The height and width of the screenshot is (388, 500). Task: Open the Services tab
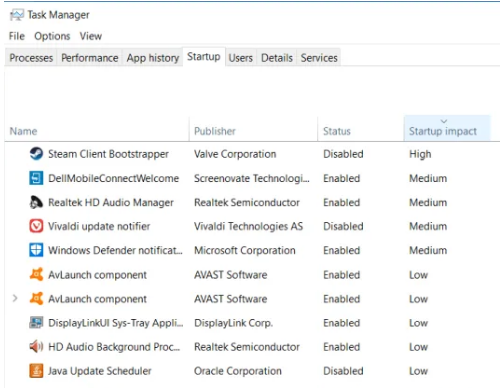(319, 58)
